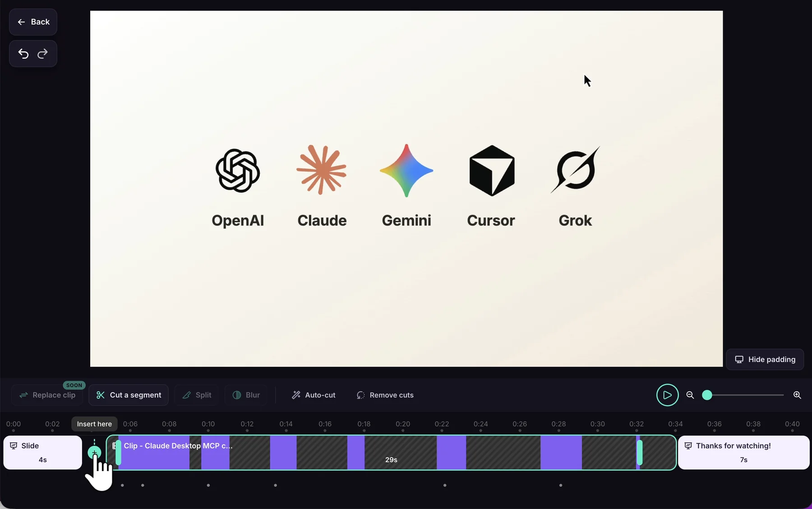
Task: Click the clip's right green trim handle
Action: tap(639, 452)
